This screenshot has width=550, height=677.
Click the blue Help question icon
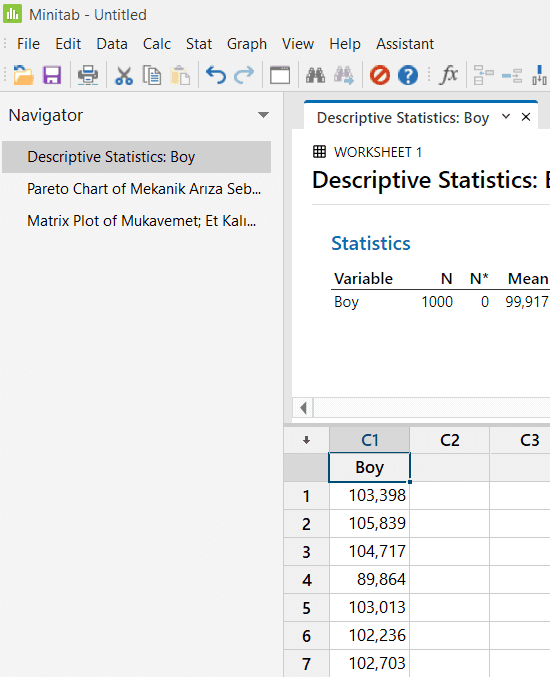(x=408, y=75)
